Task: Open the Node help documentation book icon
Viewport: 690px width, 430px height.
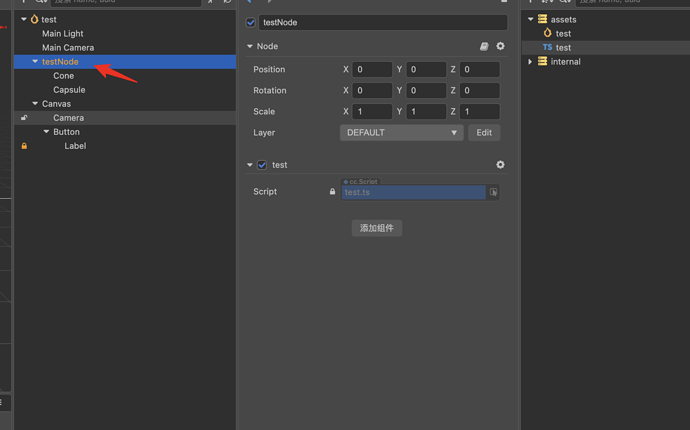Action: tap(484, 46)
